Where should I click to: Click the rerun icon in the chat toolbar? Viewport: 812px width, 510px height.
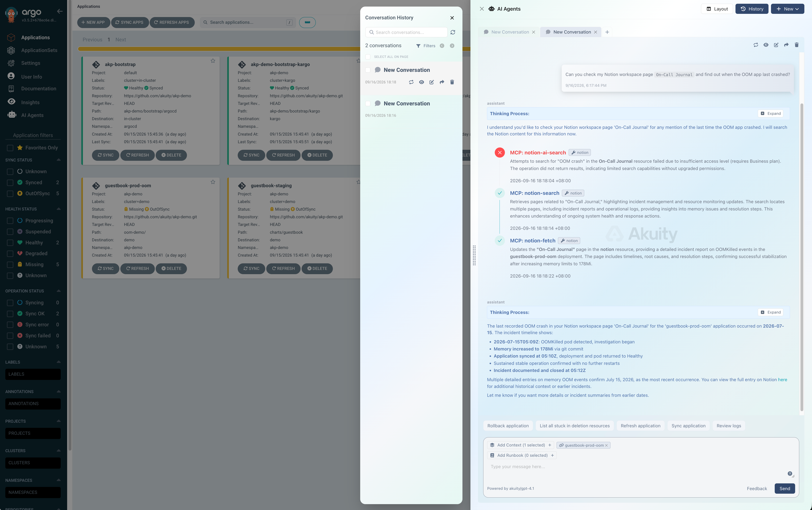pyautogui.click(x=756, y=45)
